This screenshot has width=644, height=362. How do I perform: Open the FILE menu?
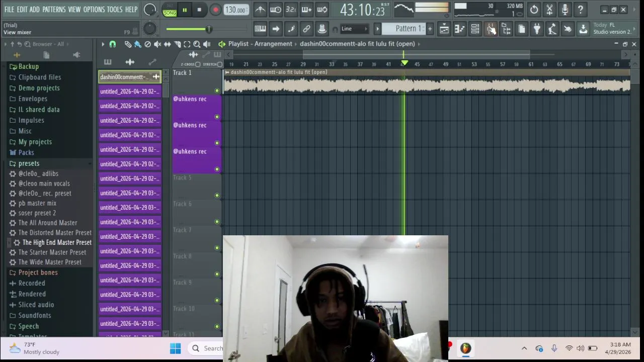coord(9,10)
